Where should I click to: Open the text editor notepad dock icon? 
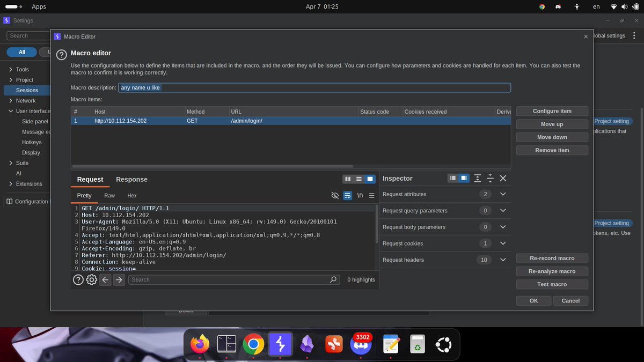390,344
